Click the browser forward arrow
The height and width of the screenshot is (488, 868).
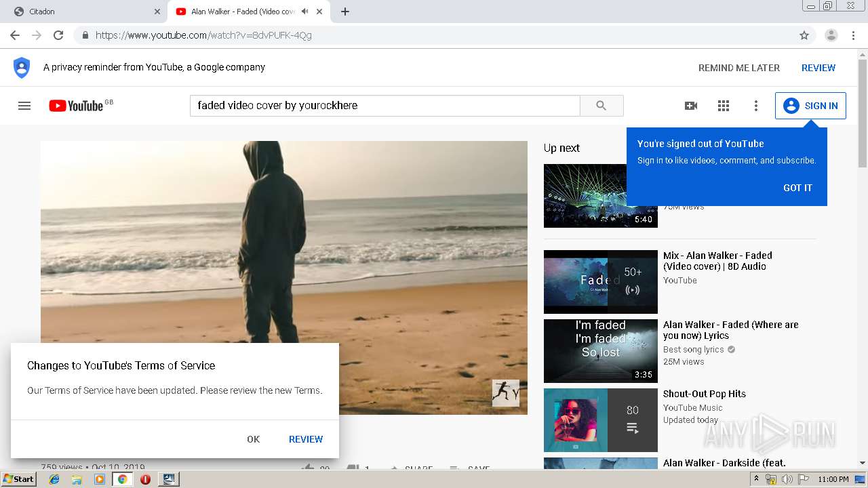[x=37, y=35]
